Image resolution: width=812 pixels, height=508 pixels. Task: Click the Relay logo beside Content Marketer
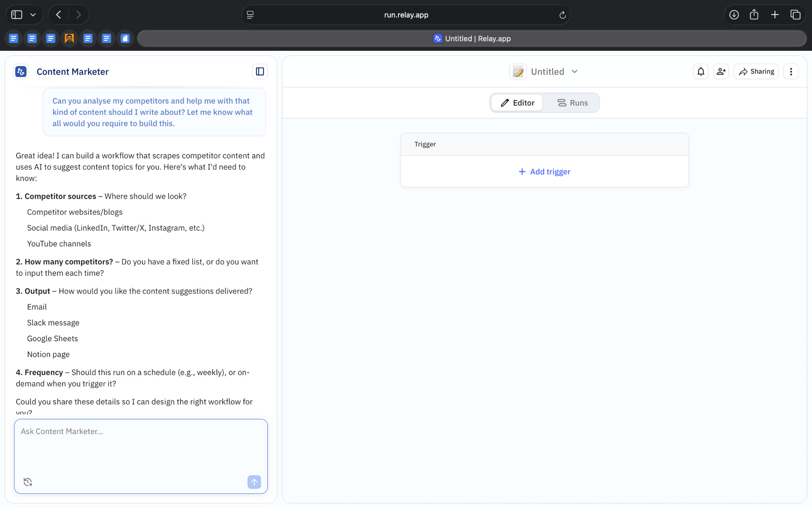[x=21, y=71]
